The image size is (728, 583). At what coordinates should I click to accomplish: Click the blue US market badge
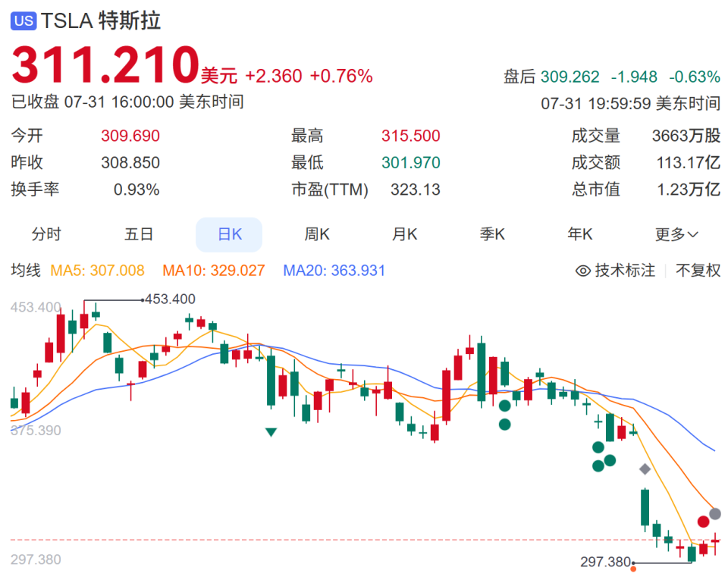coord(24,21)
